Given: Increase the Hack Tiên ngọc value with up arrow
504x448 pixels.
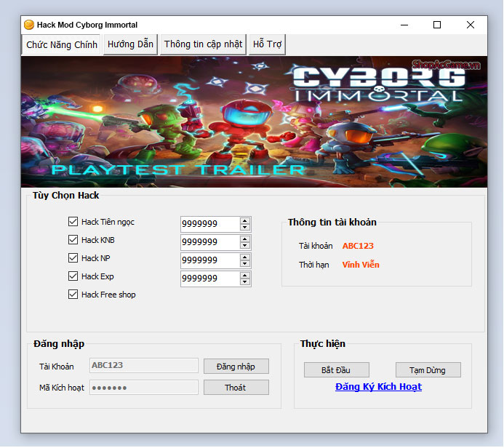Looking at the screenshot, I should pos(245,221).
